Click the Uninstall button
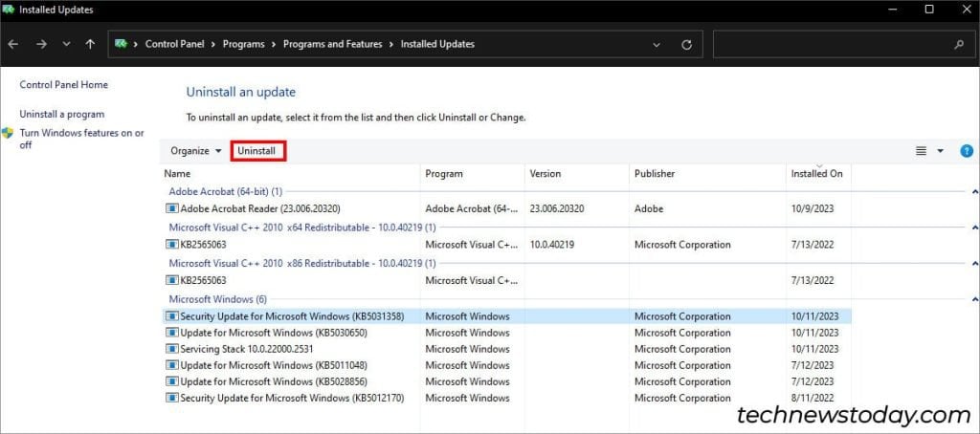Screen dimensions: 980x434 258,151
